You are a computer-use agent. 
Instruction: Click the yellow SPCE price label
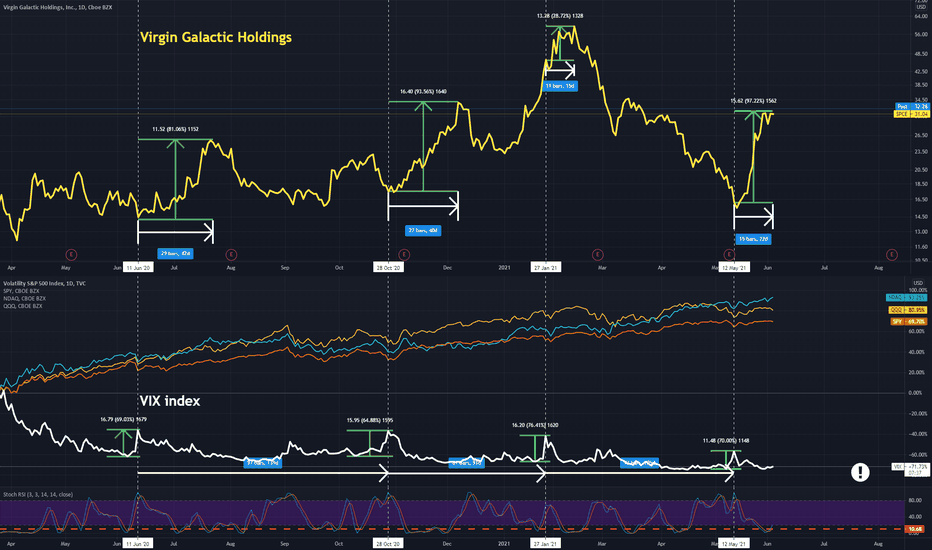(911, 114)
